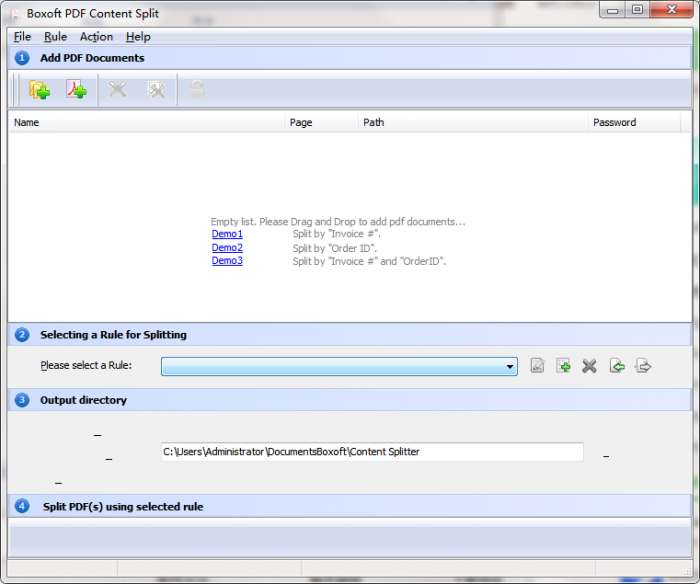The width and height of the screenshot is (700, 584).
Task: Minimize the Boxoft PDF Content Split window
Action: pos(612,10)
